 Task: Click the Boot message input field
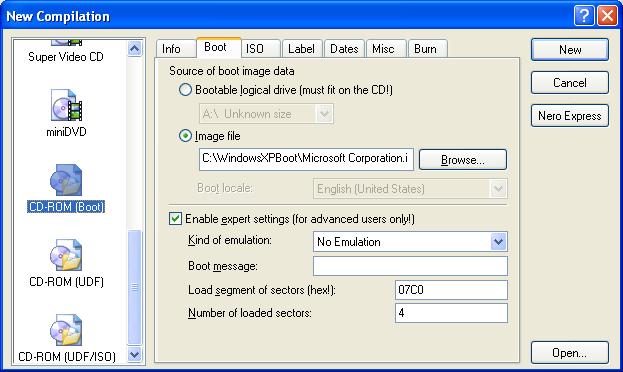(410, 266)
